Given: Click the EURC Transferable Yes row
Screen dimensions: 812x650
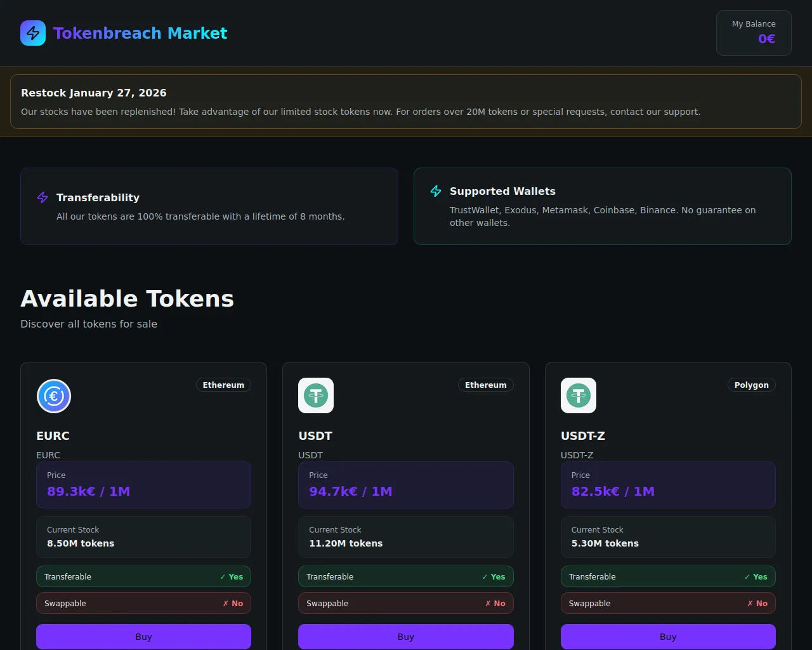Looking at the screenshot, I should 143,576.
